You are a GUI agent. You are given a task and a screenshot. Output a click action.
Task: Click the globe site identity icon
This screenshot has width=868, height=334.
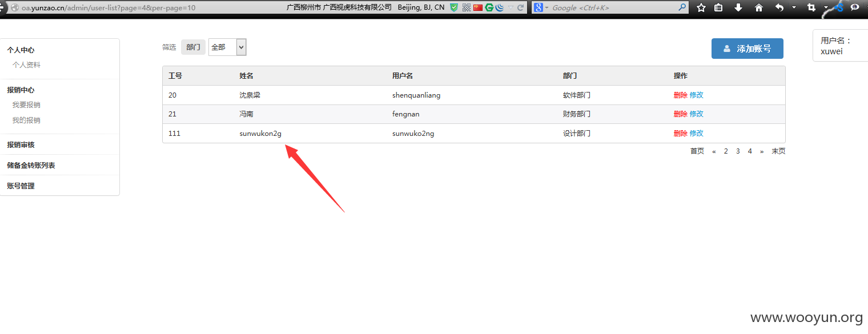[x=15, y=7]
